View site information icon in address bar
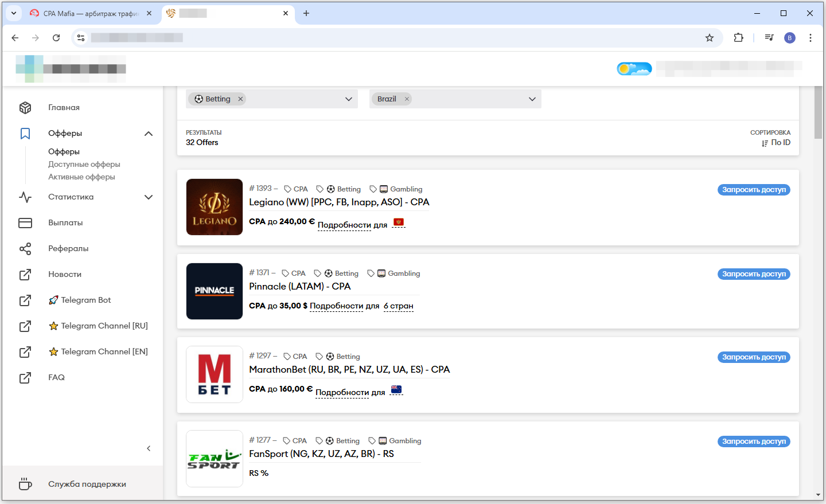 click(x=81, y=38)
